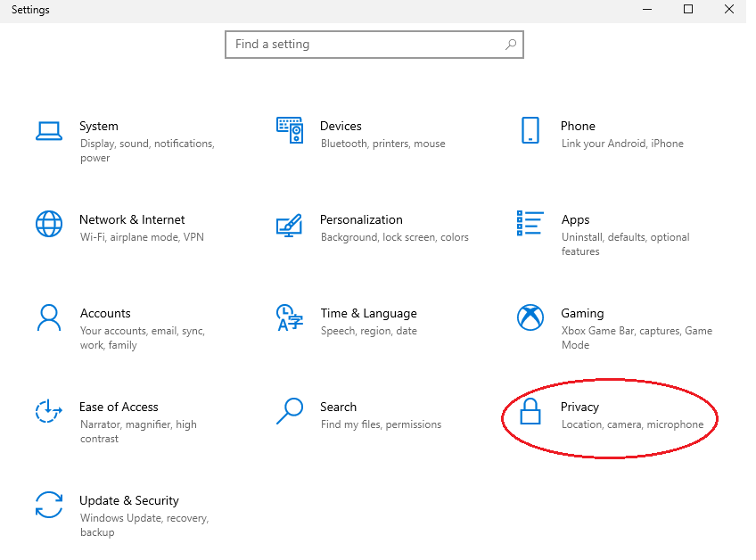Click the Privacy padlock icon
The width and height of the screenshot is (756, 560).
point(530,411)
